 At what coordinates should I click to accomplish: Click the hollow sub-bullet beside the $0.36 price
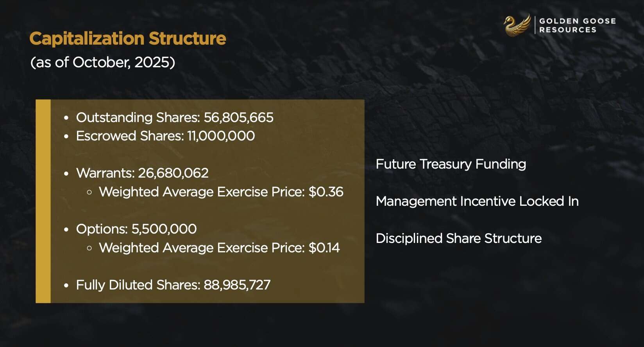[x=89, y=192]
